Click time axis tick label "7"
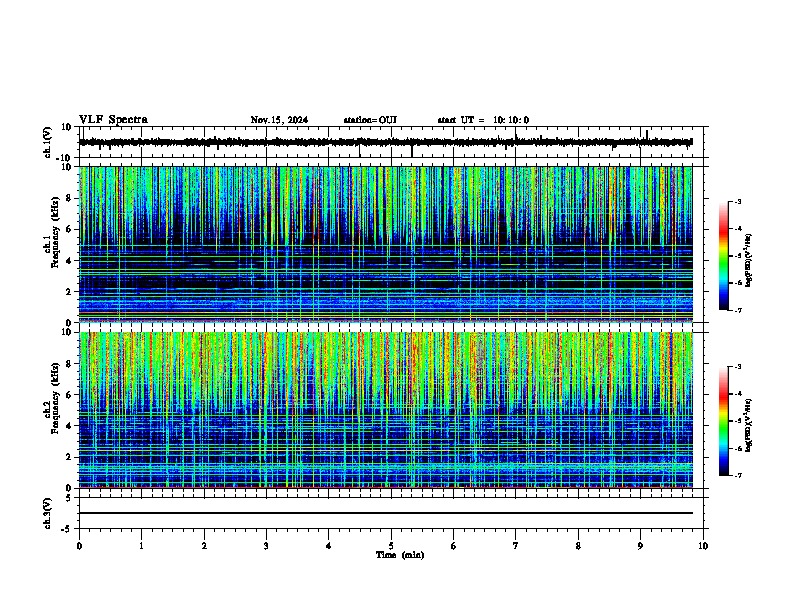Screen dimensions: 792x612 coord(516,545)
